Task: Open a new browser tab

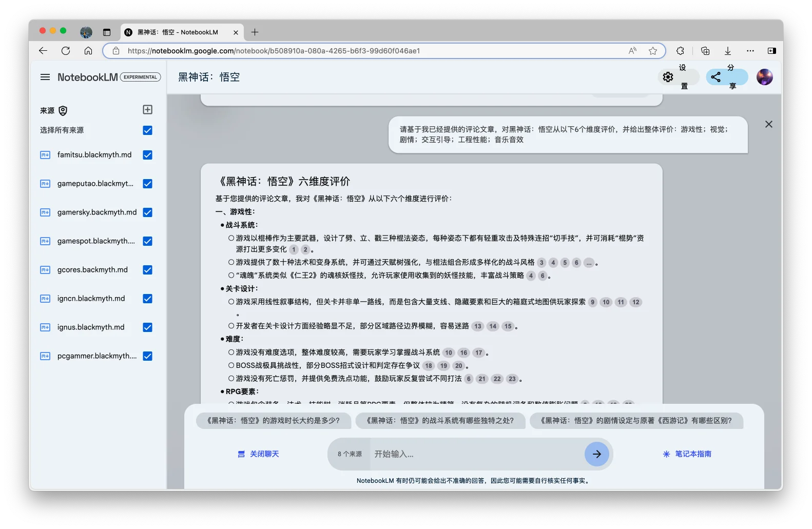Action: tap(255, 32)
